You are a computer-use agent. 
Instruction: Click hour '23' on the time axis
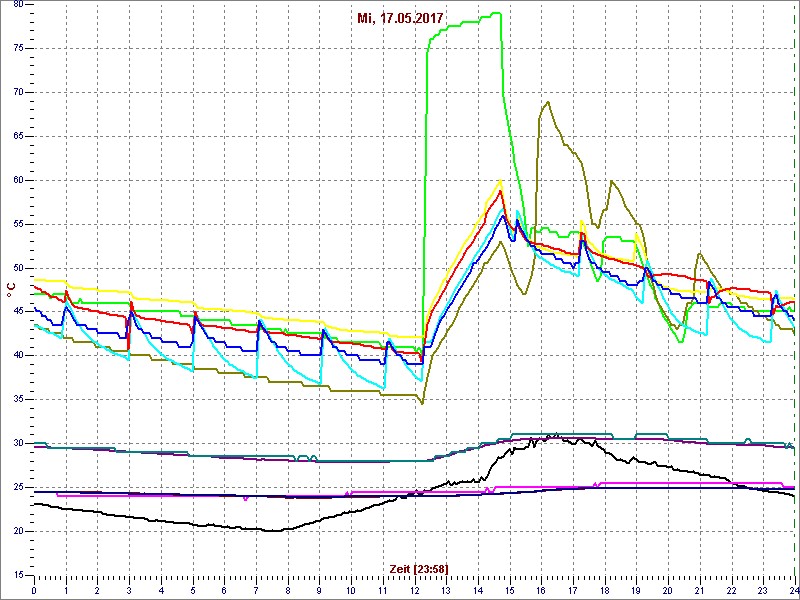tap(763, 590)
